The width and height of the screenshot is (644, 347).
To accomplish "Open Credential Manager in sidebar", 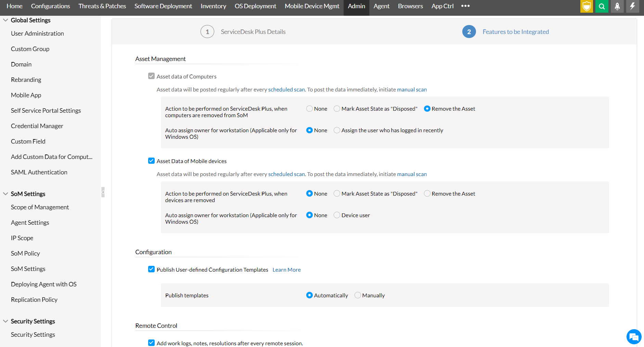I will coord(37,126).
